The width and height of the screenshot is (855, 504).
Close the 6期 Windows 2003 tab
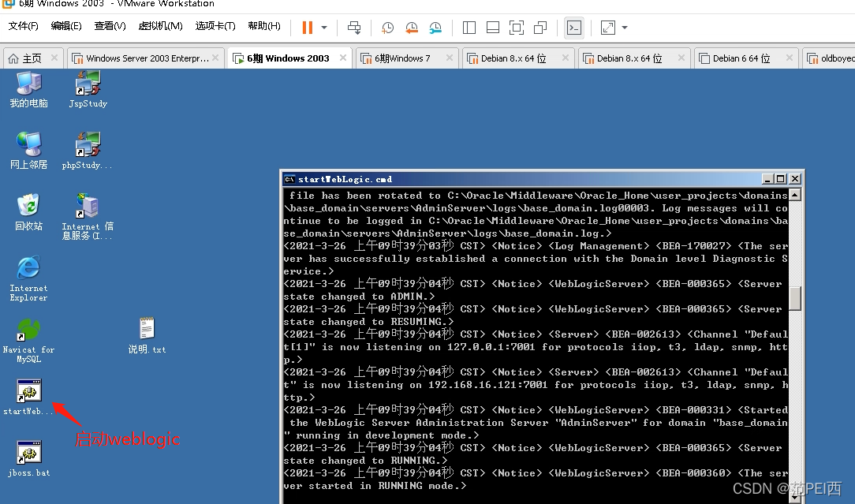coord(343,58)
